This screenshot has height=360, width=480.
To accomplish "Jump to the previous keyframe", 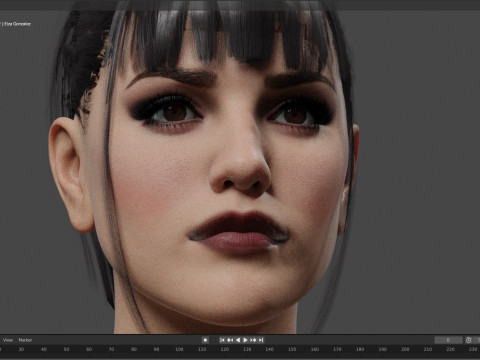I will [230, 340].
